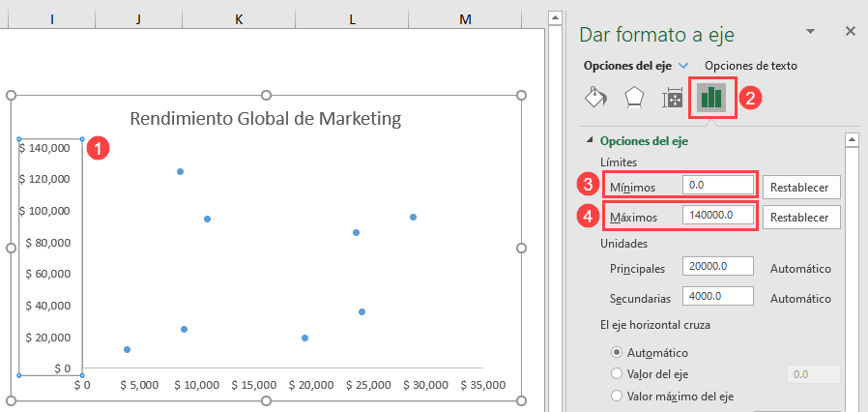Click the pane scrollbar up arrow

pyautogui.click(x=852, y=140)
